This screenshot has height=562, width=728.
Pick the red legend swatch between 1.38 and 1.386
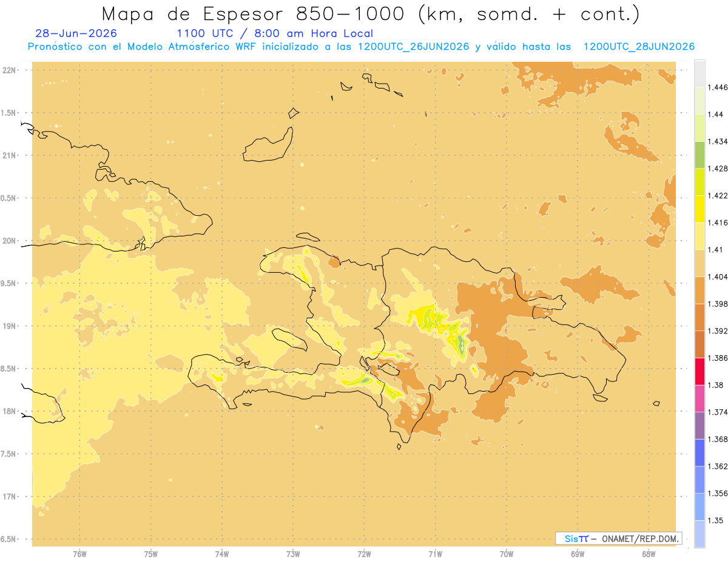coord(699,372)
